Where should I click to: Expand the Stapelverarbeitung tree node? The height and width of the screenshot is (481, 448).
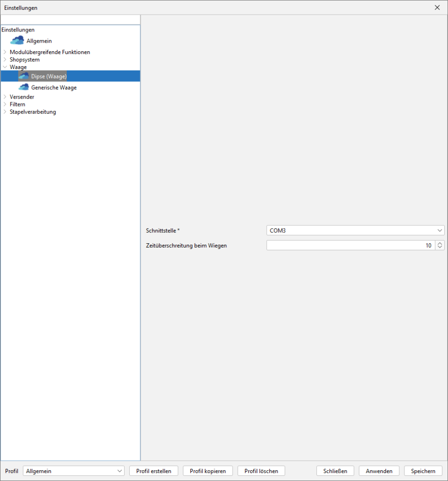point(5,112)
